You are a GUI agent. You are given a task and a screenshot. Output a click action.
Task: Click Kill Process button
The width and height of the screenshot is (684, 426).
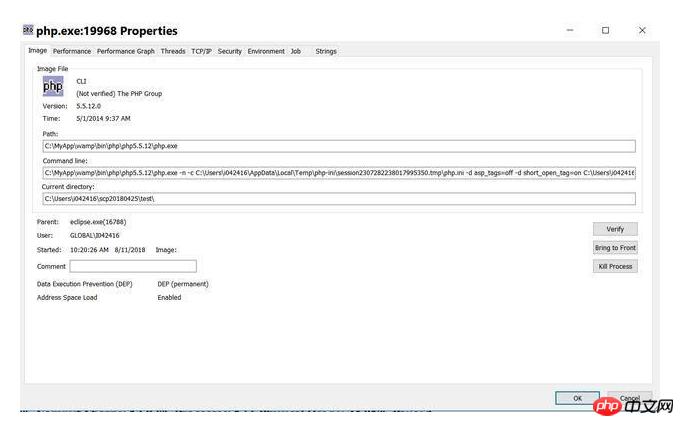point(615,266)
